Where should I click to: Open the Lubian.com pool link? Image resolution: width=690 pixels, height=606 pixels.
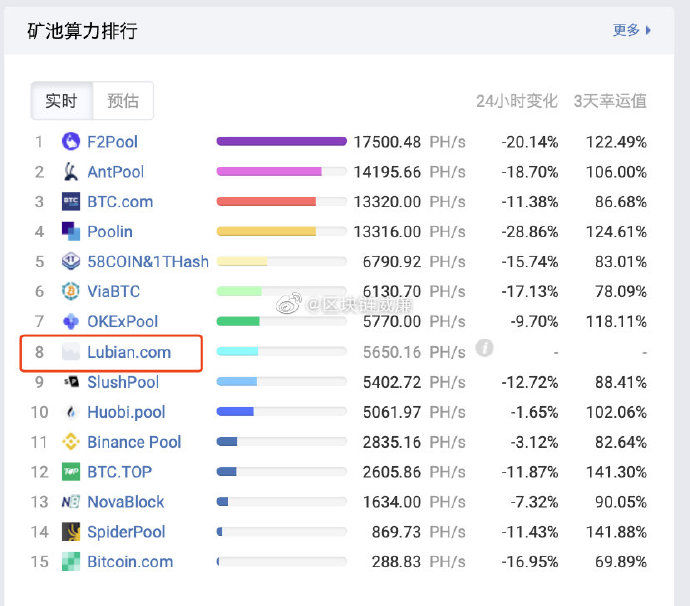point(129,352)
